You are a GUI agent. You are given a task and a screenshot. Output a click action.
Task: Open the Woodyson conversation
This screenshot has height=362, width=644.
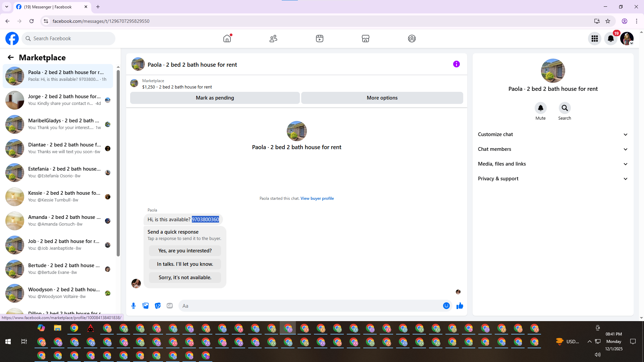pyautogui.click(x=58, y=293)
